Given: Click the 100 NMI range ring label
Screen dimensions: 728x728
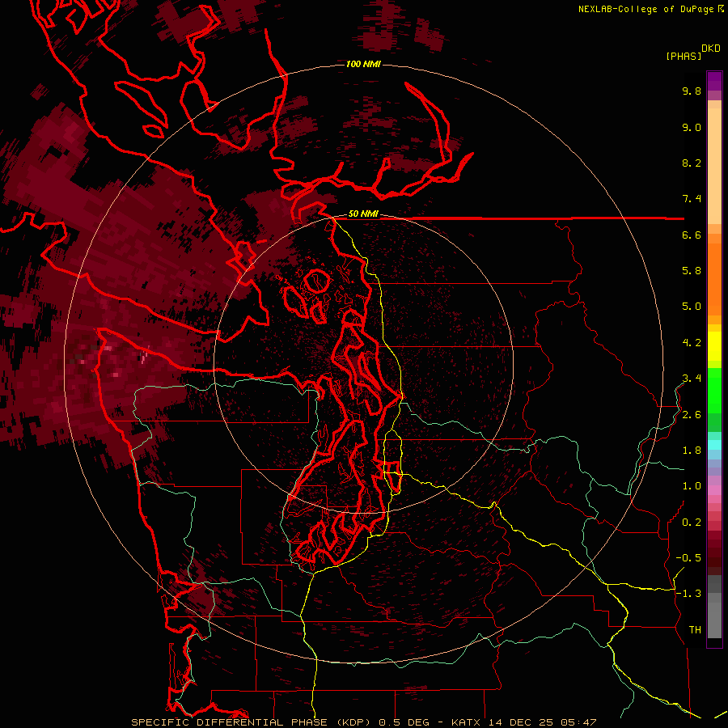Looking at the screenshot, I should (x=363, y=64).
